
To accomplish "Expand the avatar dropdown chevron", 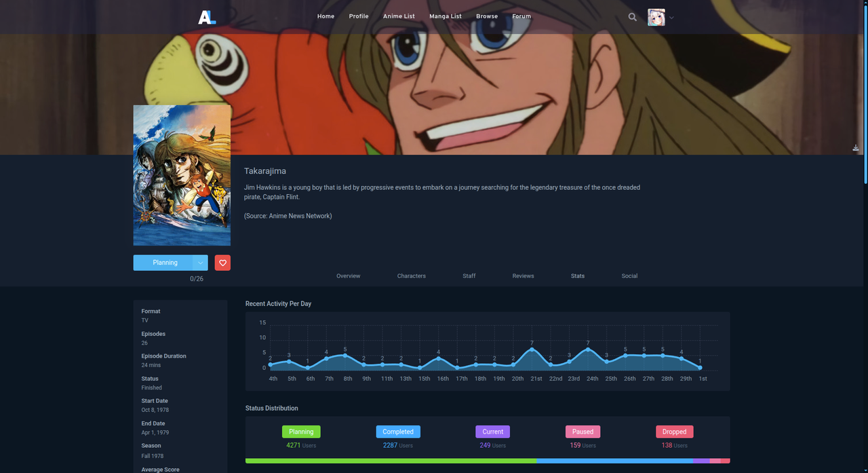I will [671, 18].
